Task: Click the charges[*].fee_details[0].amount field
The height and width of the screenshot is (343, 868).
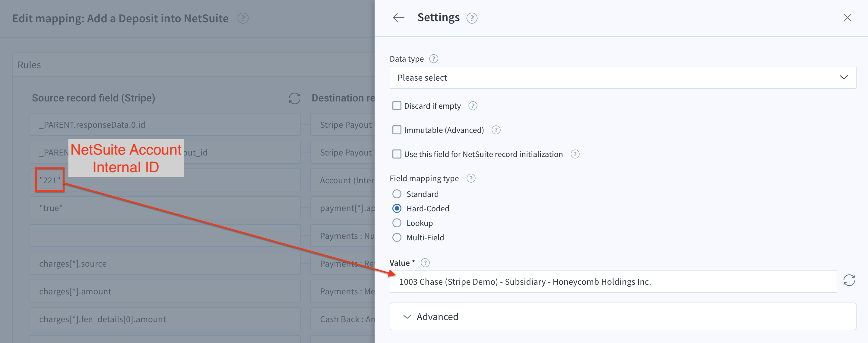Action: (165, 319)
